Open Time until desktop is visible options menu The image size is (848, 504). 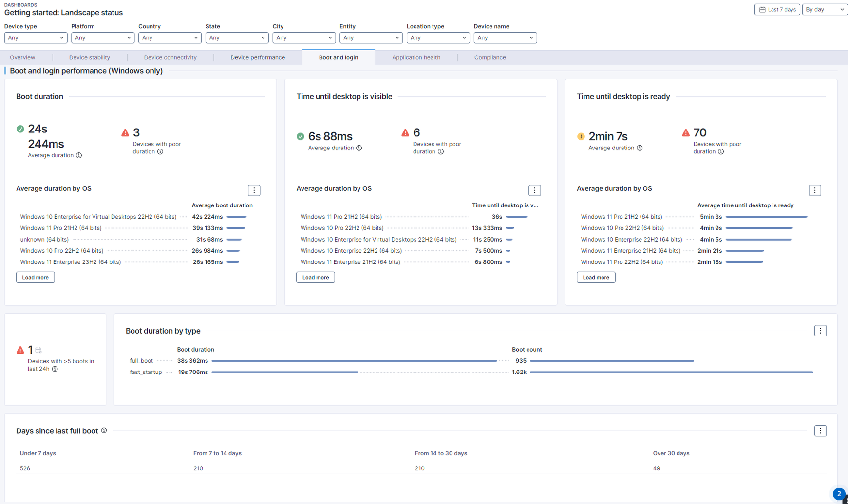534,190
